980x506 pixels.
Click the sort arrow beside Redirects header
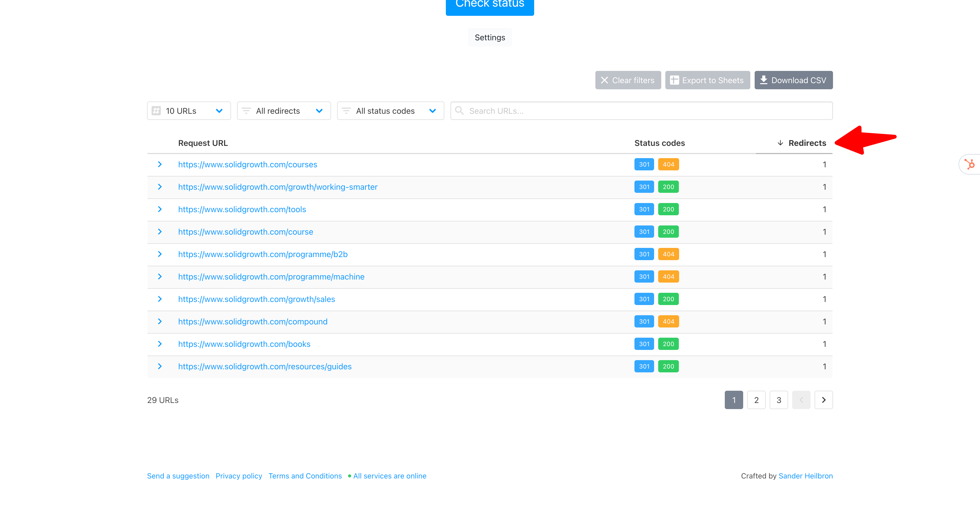click(780, 143)
